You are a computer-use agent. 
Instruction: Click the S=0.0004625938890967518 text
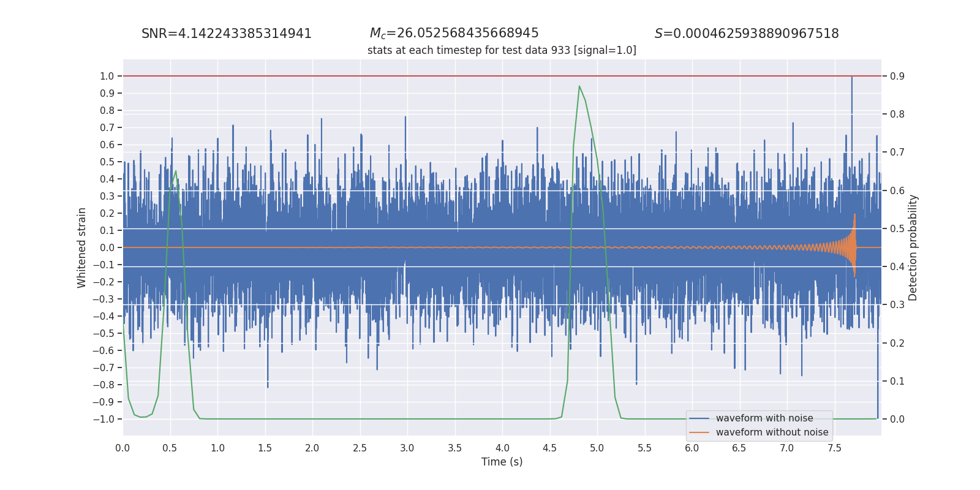pyautogui.click(x=747, y=34)
